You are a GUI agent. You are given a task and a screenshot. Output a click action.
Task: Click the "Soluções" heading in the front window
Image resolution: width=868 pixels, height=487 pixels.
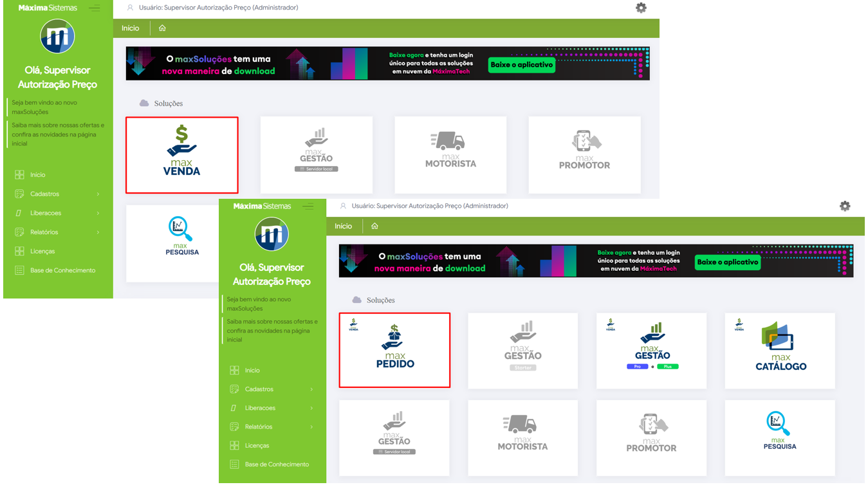pyautogui.click(x=381, y=300)
